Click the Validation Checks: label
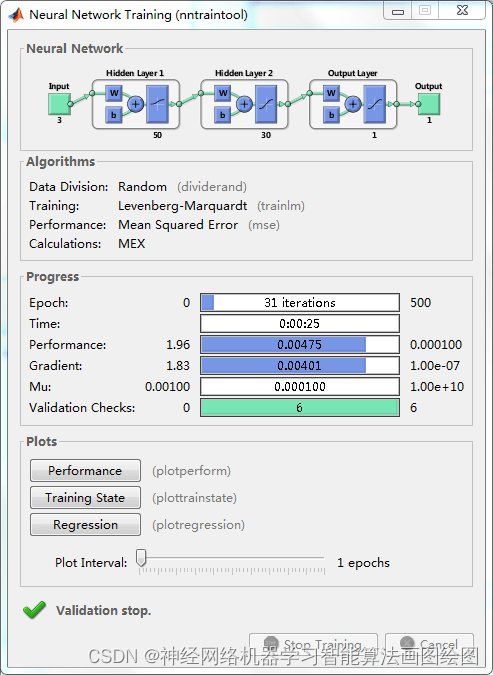 click(82, 408)
